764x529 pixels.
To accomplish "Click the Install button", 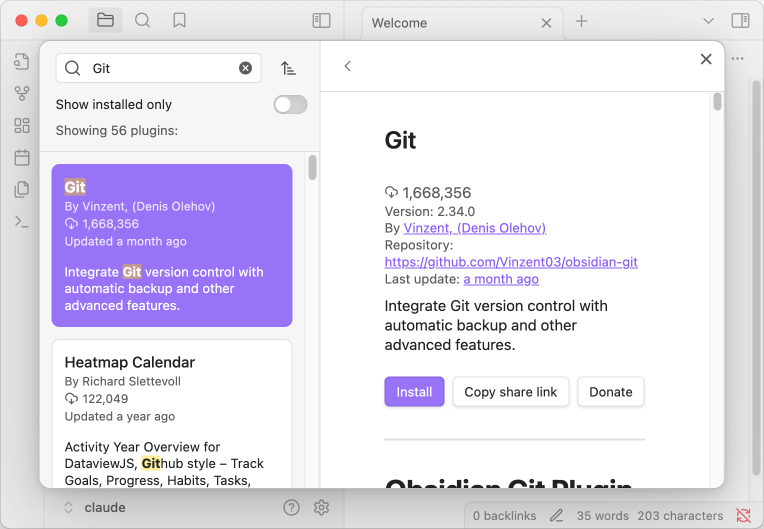I will (414, 392).
